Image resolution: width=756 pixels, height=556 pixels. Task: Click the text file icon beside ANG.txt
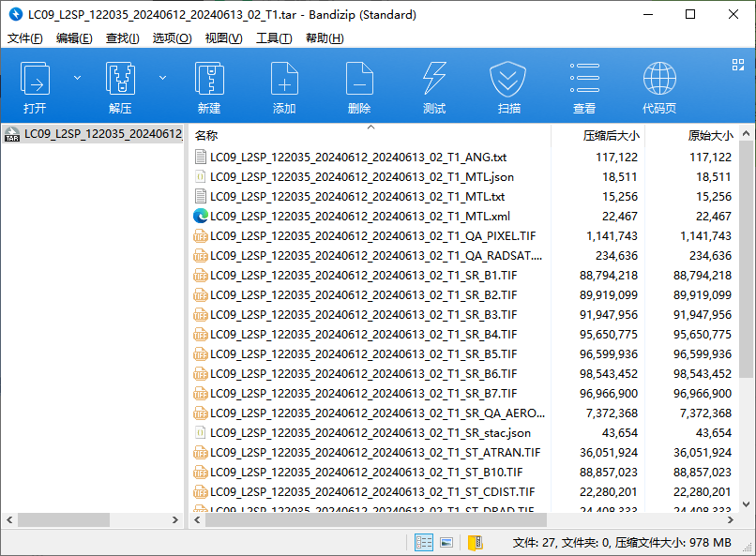[200, 157]
